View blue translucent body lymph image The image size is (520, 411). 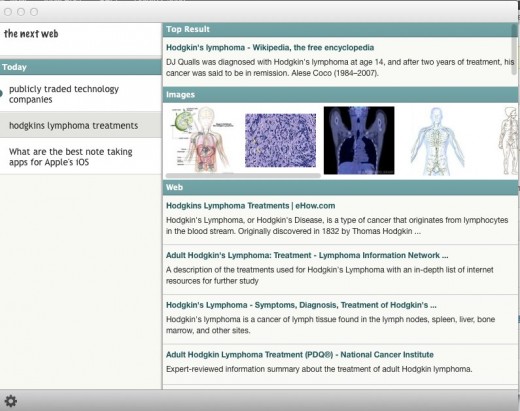point(437,141)
